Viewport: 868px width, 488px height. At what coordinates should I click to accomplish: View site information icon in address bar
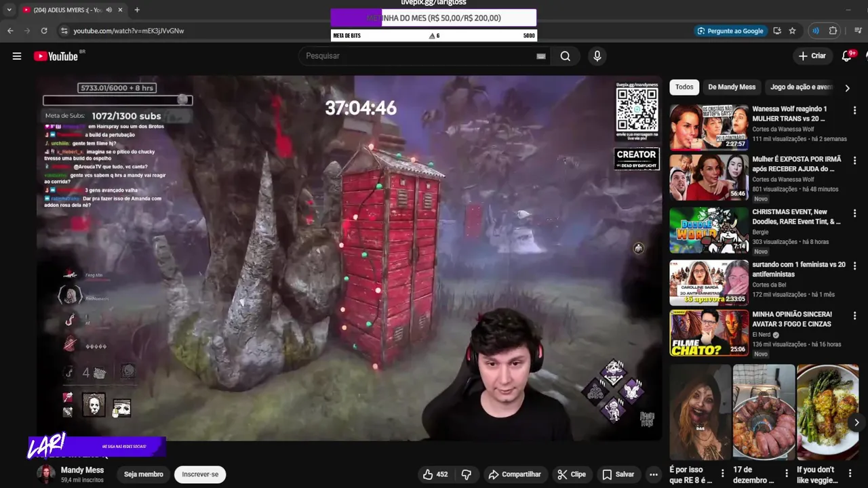tap(64, 30)
